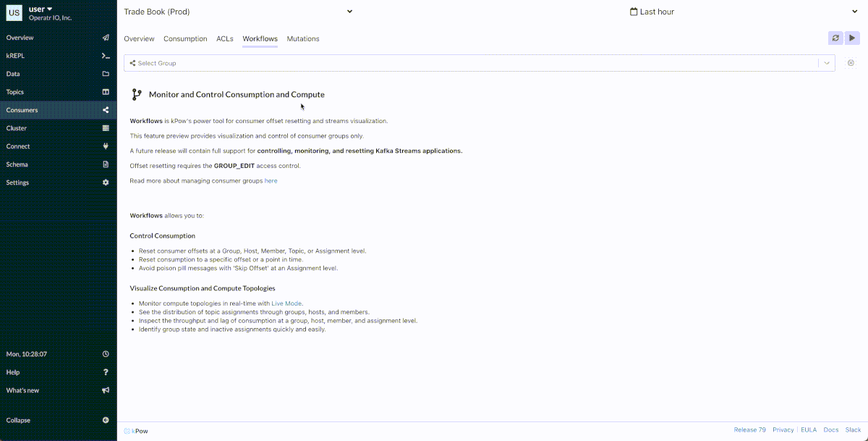Viewport: 868px width, 441px height.
Task: Click the branch icon beside Monitor and Control heading
Action: point(137,94)
